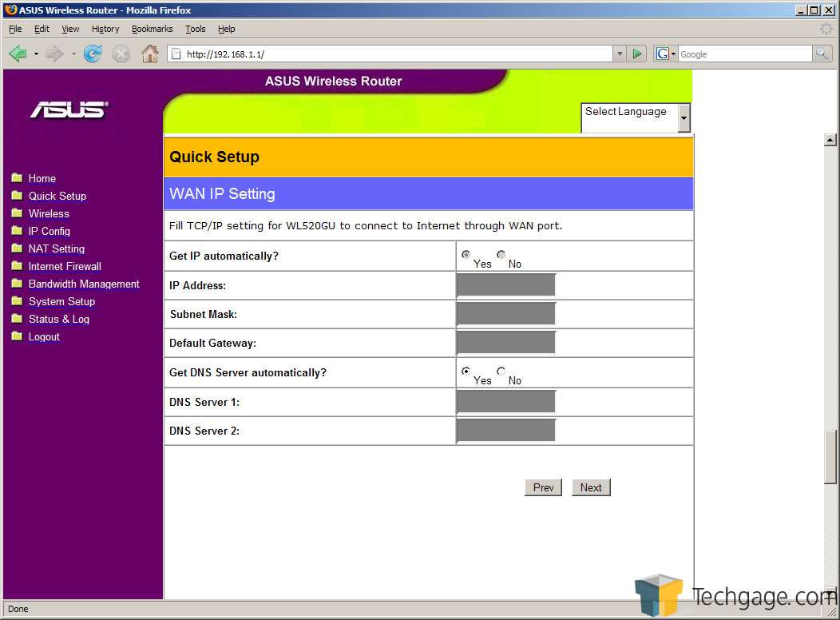This screenshot has width=840, height=620.
Task: Open the Bookmarks menu
Action: click(x=153, y=29)
